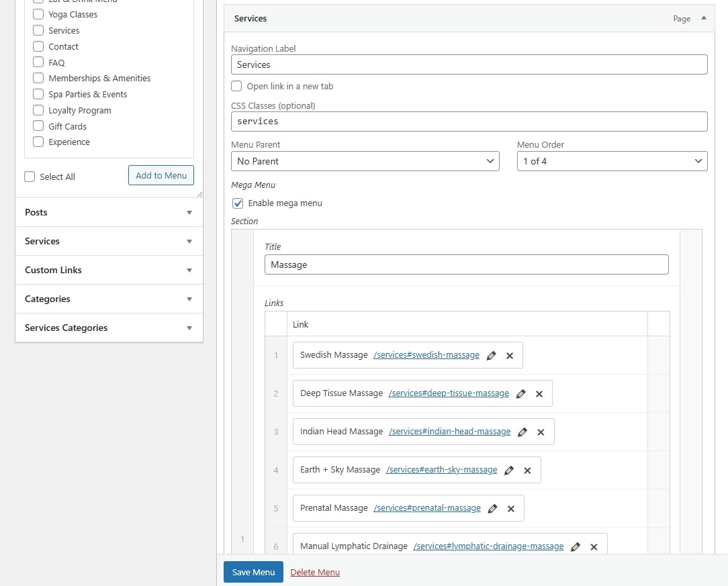Remove the Swedish Massage link with the X icon
This screenshot has width=728, height=586.
click(x=509, y=355)
